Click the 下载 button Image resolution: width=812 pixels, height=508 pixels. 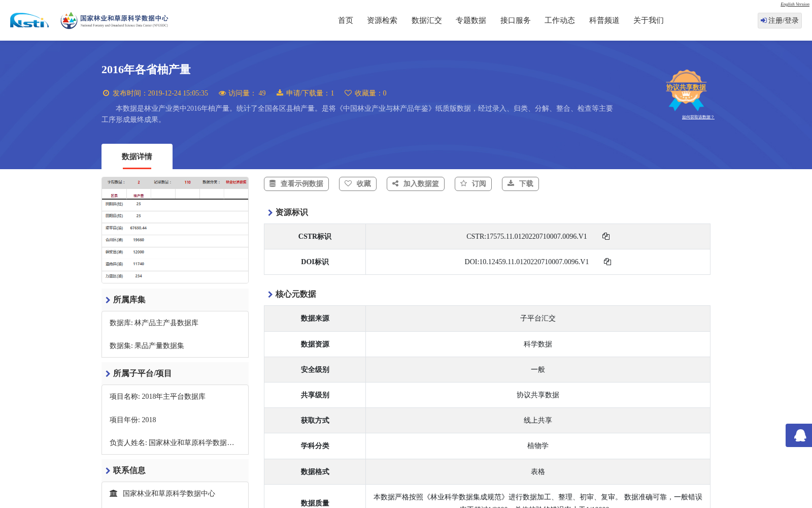coord(520,184)
